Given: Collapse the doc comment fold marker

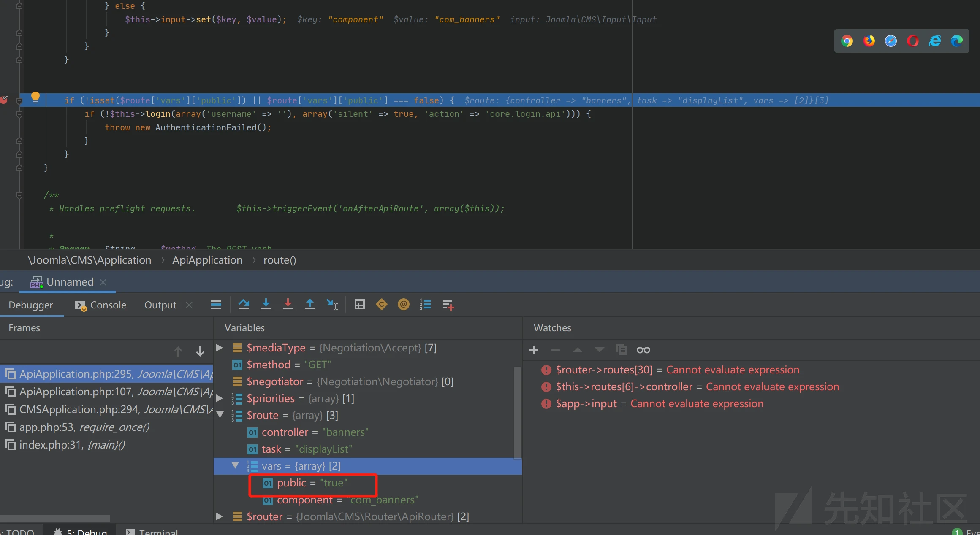Looking at the screenshot, I should coord(19,195).
